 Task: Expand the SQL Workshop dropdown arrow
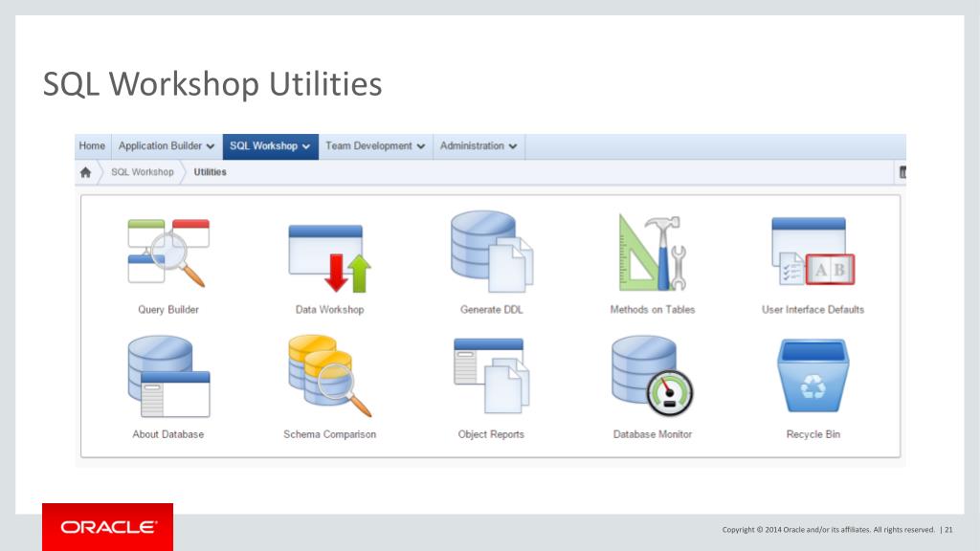coord(306,146)
